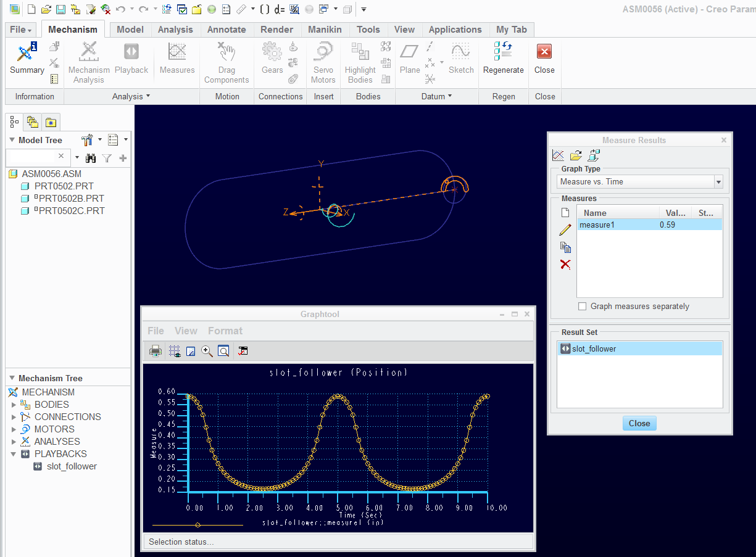Open the Servo Motors tool
The image size is (756, 557).
tap(323, 62)
